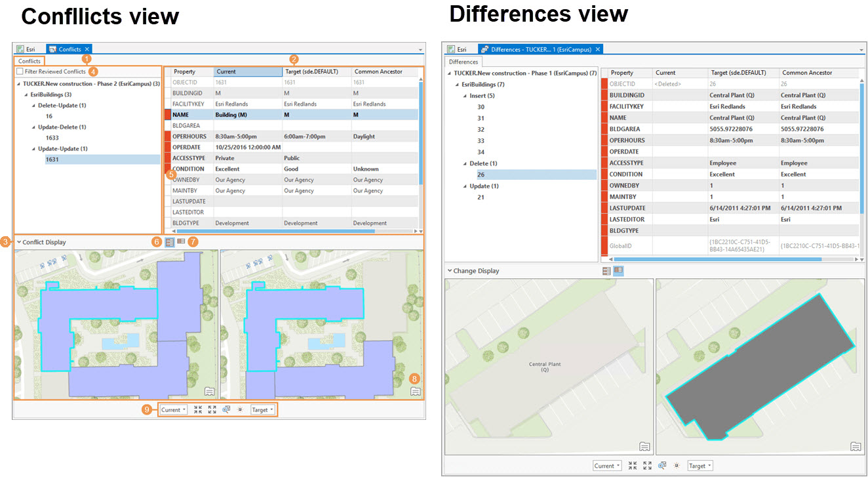The image size is (868, 477).
Task: Switch to the Esri tab
Action: [29, 49]
